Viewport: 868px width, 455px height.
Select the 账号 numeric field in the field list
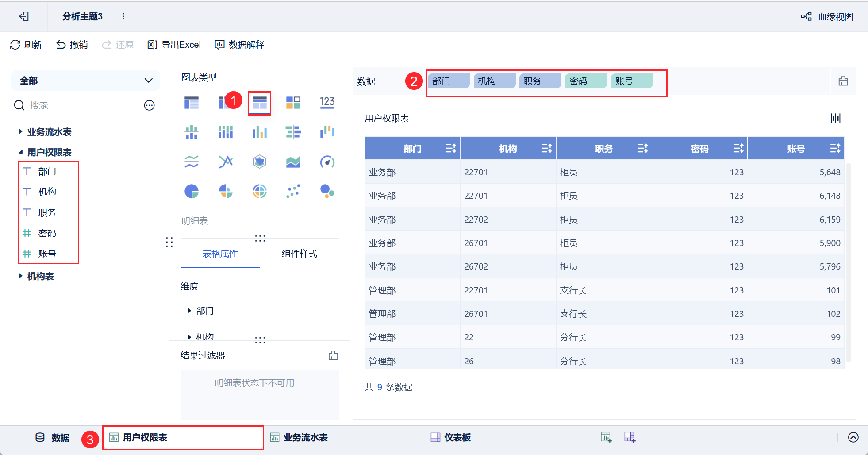[47, 254]
